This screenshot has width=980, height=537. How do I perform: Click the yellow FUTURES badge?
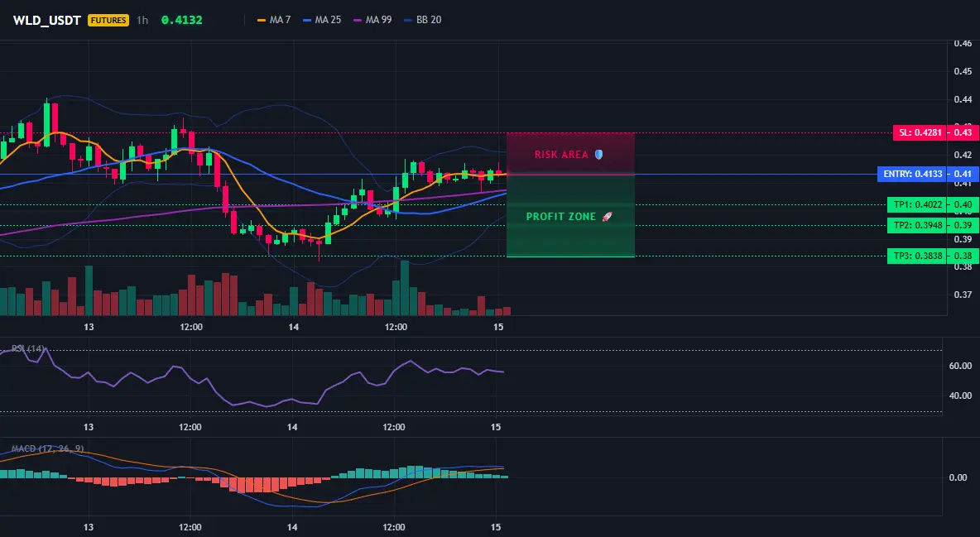tap(108, 20)
